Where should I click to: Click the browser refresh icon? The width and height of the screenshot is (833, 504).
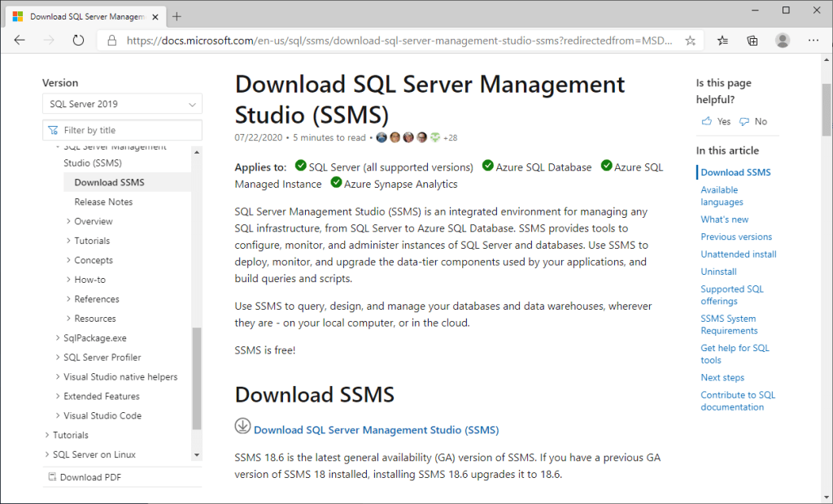78,40
